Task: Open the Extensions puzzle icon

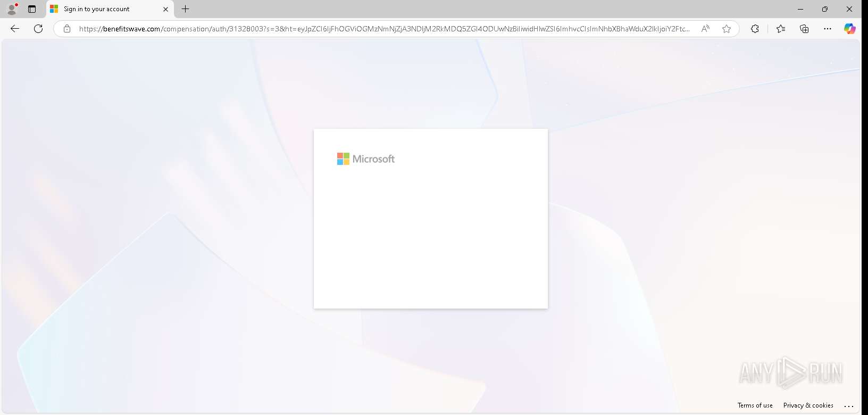Action: [x=755, y=29]
